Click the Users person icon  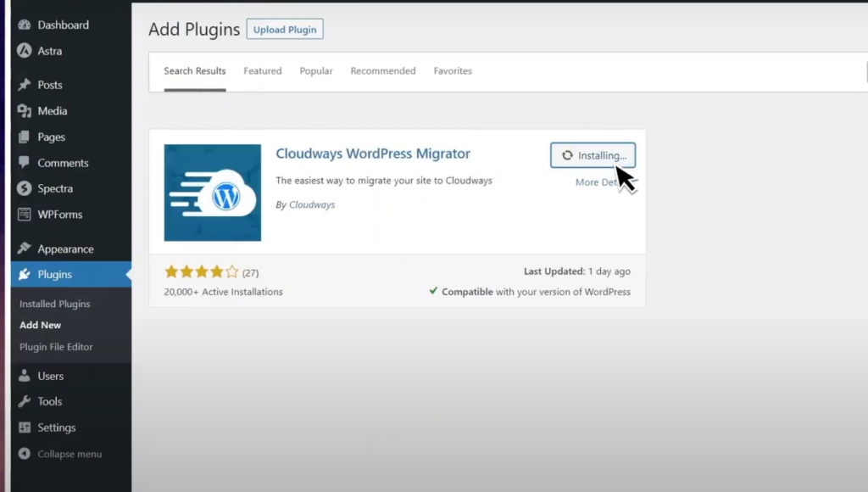click(x=25, y=376)
